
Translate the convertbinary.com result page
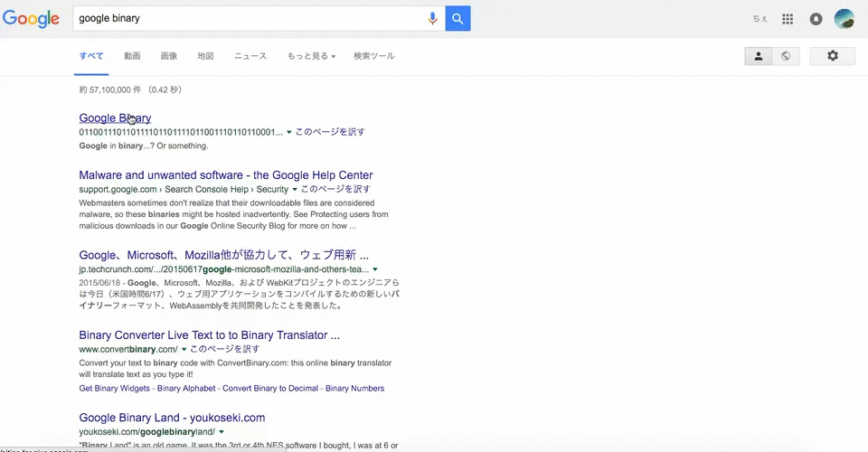coord(225,349)
